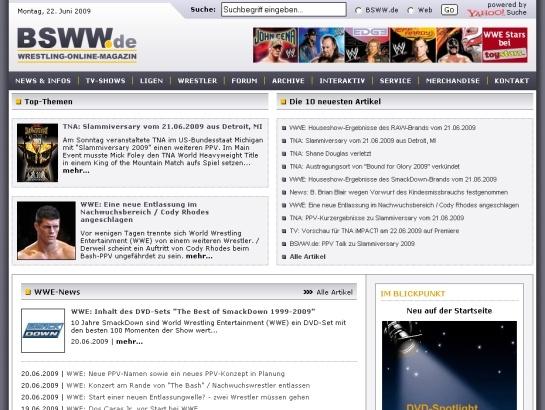Open the Service menu
Viewport: 545px width, 410px height.
click(395, 81)
